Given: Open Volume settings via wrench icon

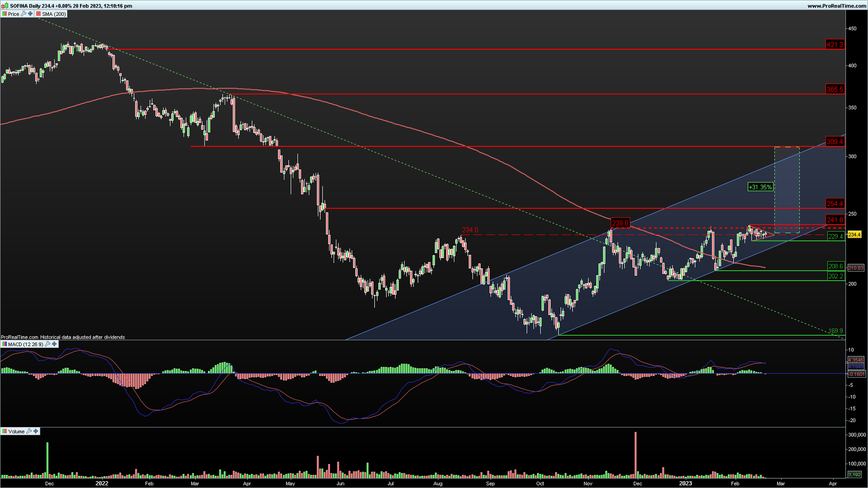Looking at the screenshot, I should [x=29, y=431].
